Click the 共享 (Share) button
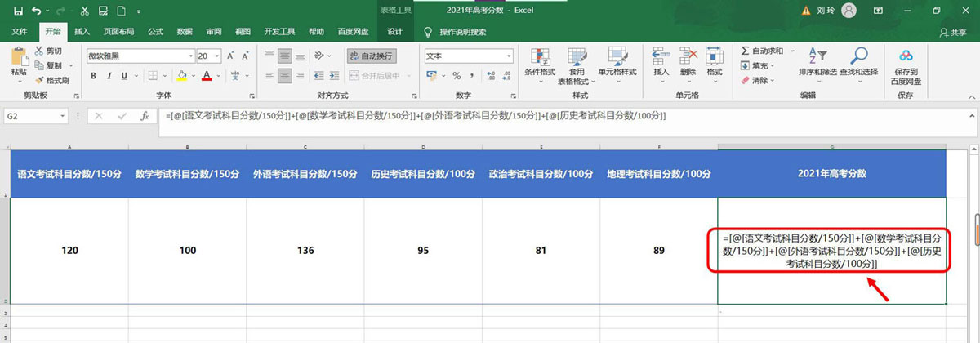The width and height of the screenshot is (980, 343). tap(953, 32)
